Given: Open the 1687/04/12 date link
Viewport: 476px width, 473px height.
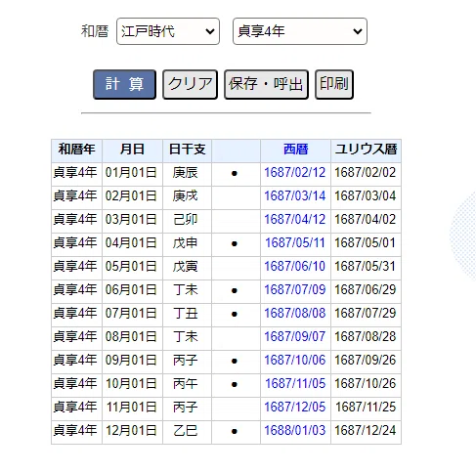Looking at the screenshot, I should coord(294,220).
